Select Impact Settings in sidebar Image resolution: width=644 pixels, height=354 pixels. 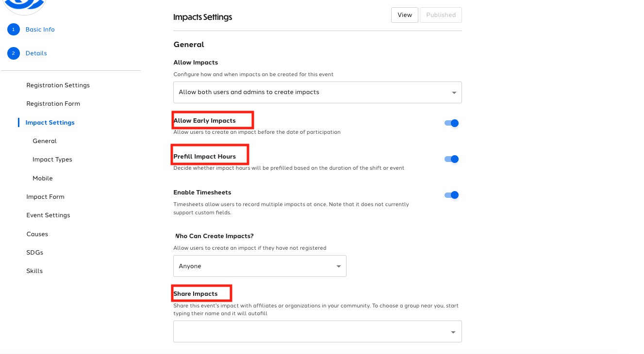pos(50,123)
